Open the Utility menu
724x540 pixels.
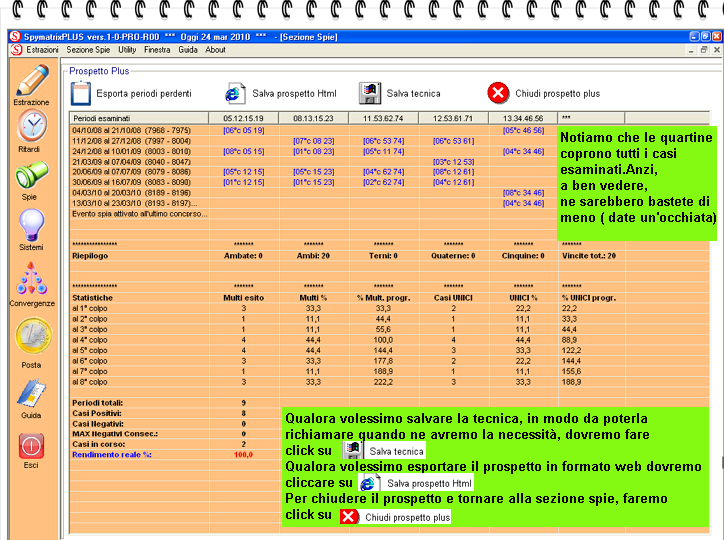(127, 50)
